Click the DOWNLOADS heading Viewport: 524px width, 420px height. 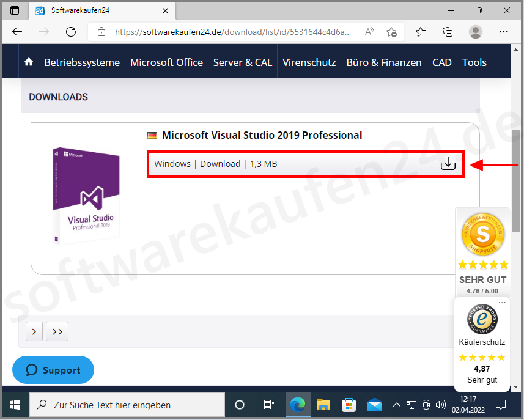pos(59,97)
